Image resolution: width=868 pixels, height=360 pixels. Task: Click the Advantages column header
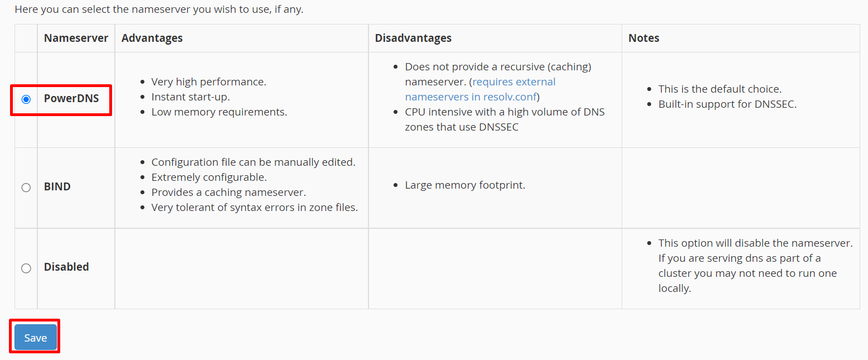152,38
